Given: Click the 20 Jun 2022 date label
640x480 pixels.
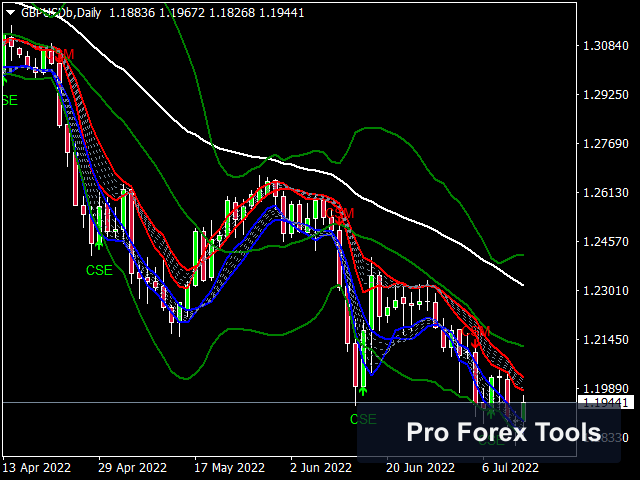Looking at the screenshot, I should click(x=420, y=467).
